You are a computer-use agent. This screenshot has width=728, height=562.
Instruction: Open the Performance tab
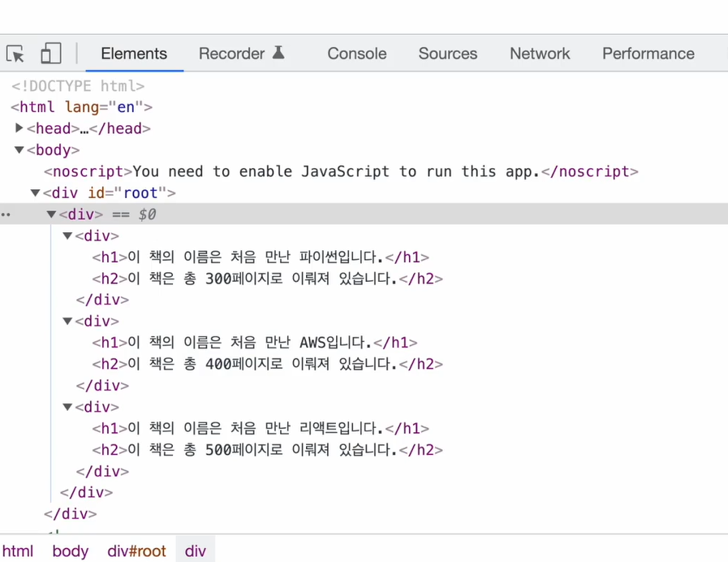648,54
